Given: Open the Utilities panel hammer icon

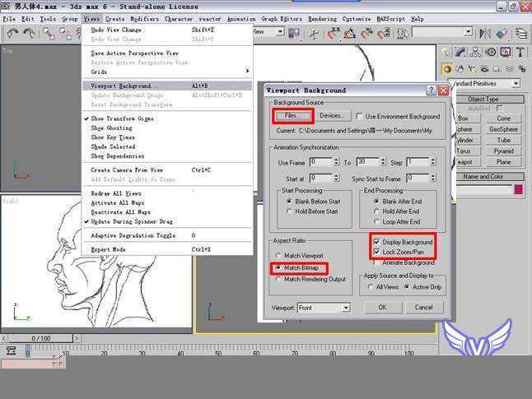Looking at the screenshot, I should tap(520, 52).
